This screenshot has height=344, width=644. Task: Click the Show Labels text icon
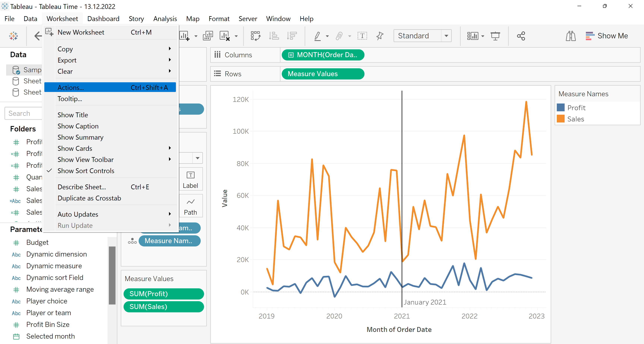[362, 36]
